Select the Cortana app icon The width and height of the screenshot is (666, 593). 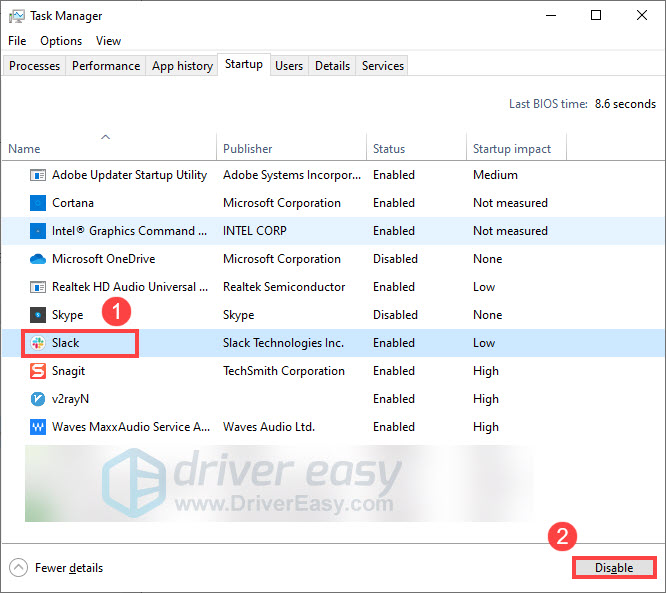point(38,203)
